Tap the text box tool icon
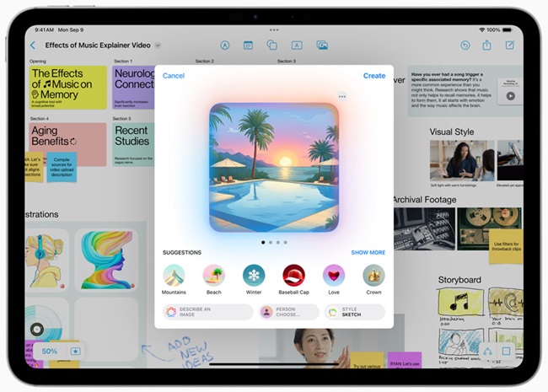 coord(297,46)
